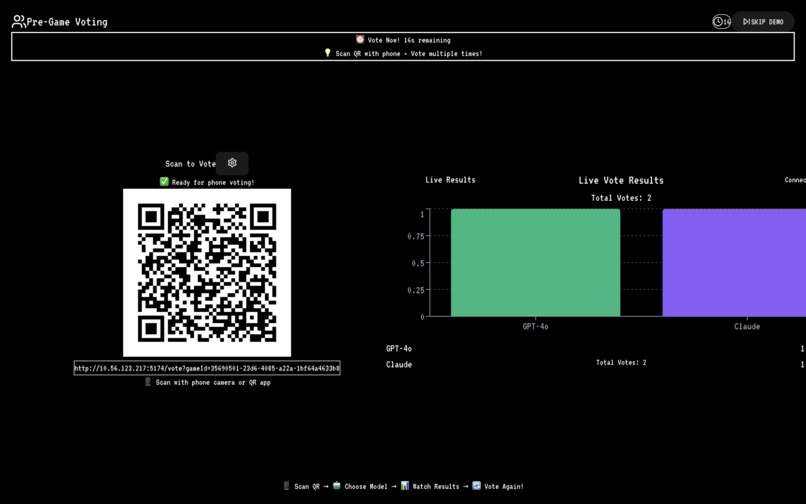Click the Claude axis label under chart
806x504 pixels.
[x=747, y=327]
